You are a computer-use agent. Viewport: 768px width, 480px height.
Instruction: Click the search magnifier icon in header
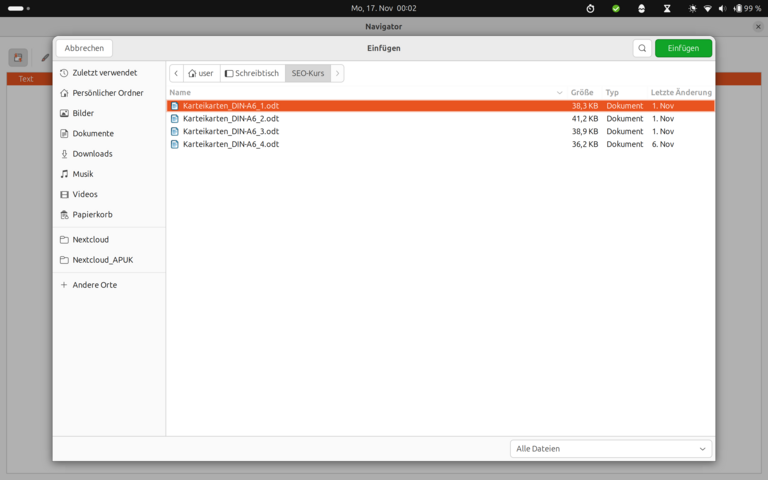pyautogui.click(x=642, y=48)
